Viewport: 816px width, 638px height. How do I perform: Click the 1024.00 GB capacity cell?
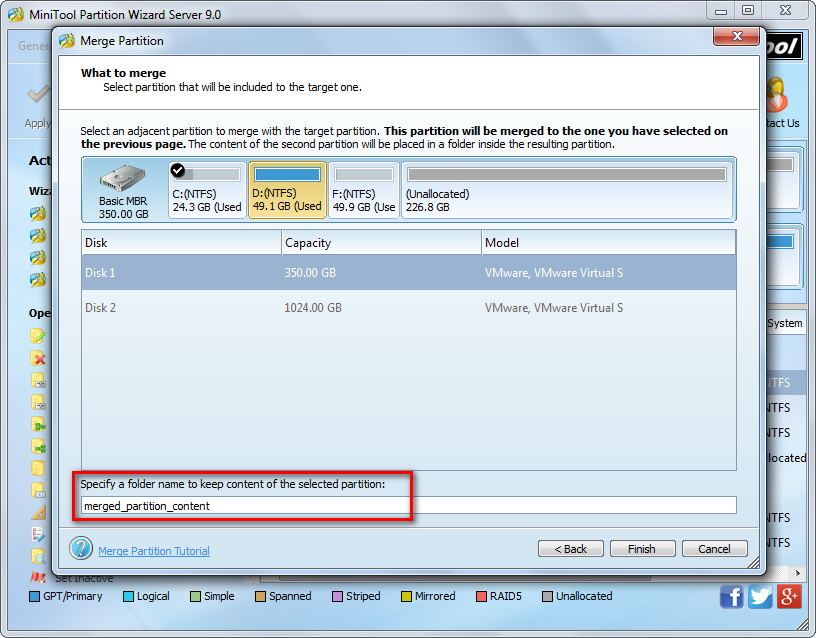tap(313, 308)
